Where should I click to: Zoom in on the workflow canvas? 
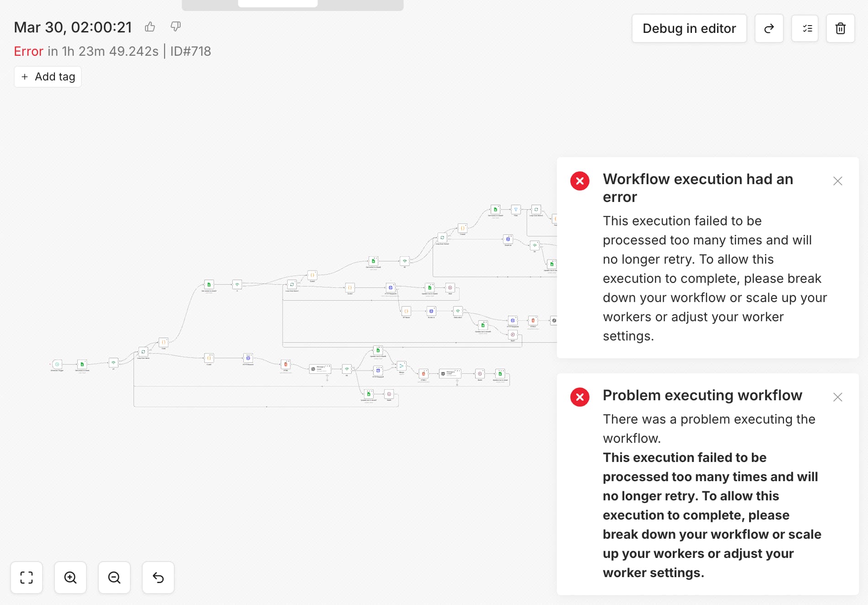(70, 578)
